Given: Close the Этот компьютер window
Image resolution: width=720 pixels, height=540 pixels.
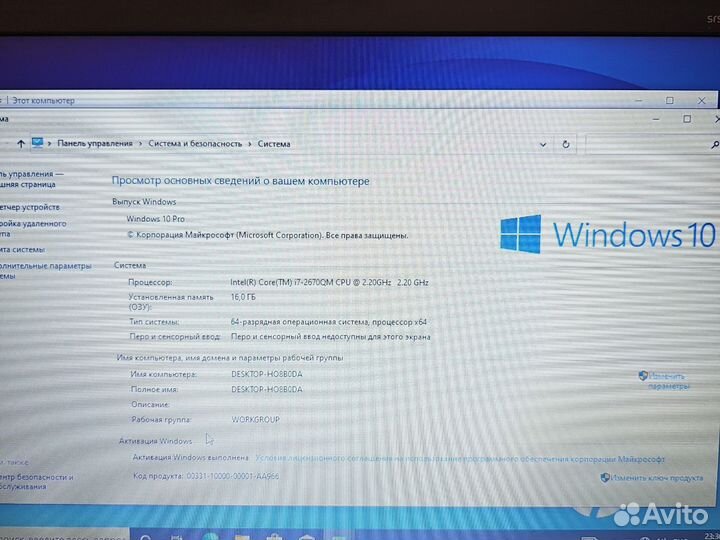Looking at the screenshot, I should pos(702,101).
